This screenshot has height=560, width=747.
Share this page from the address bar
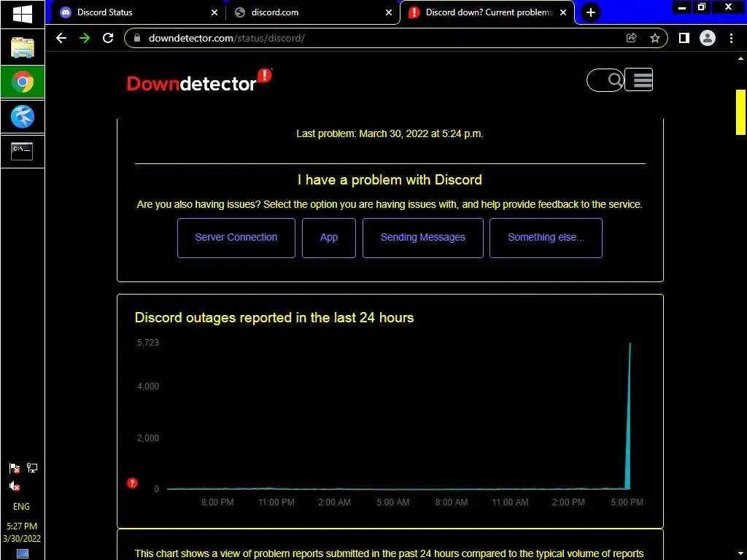(631, 38)
